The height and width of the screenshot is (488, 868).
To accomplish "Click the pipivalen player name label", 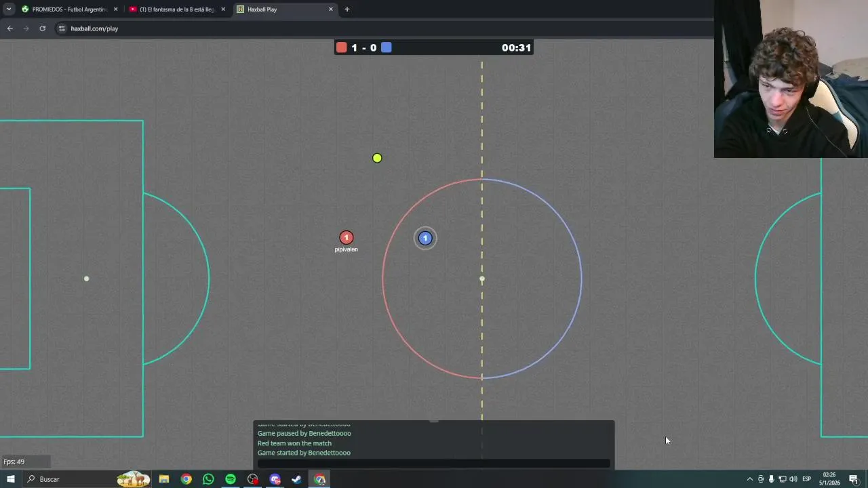I will [346, 249].
